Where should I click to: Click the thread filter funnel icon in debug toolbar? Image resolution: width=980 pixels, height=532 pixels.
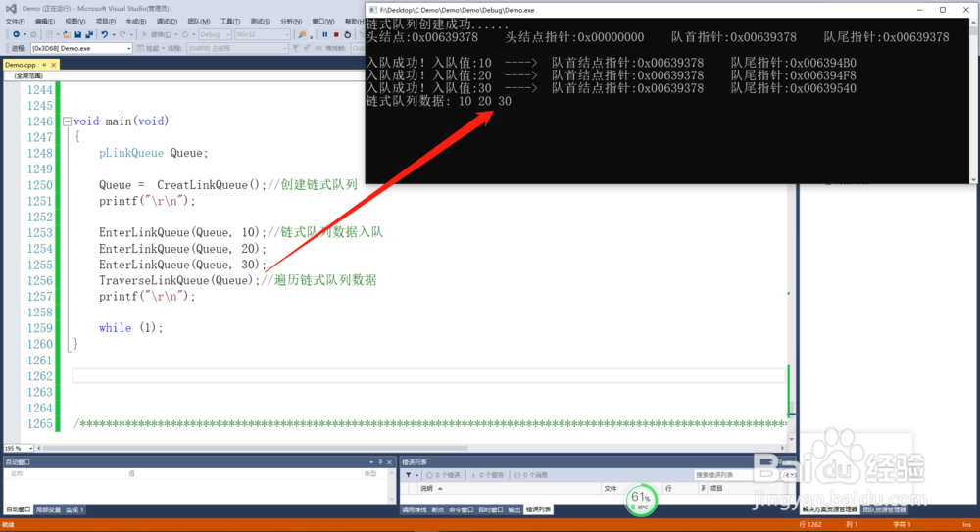click(296, 48)
